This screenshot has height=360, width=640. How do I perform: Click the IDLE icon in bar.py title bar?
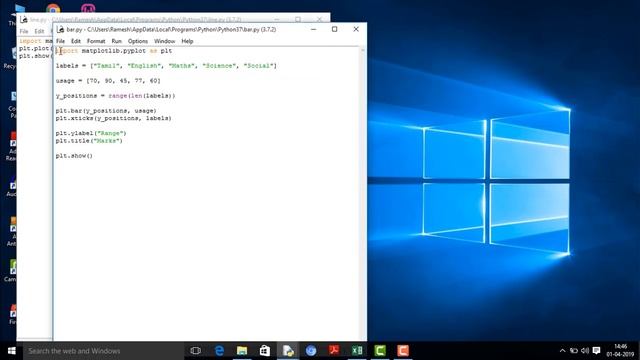click(60, 29)
